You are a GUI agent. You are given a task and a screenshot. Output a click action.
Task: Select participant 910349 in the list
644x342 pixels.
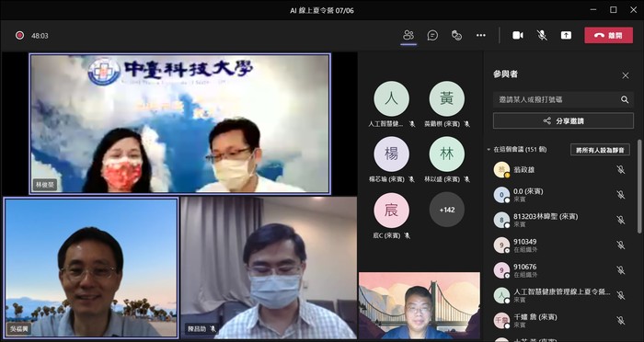click(560, 245)
